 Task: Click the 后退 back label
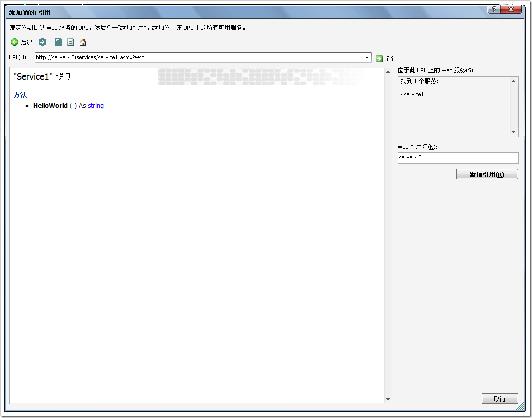tap(26, 43)
